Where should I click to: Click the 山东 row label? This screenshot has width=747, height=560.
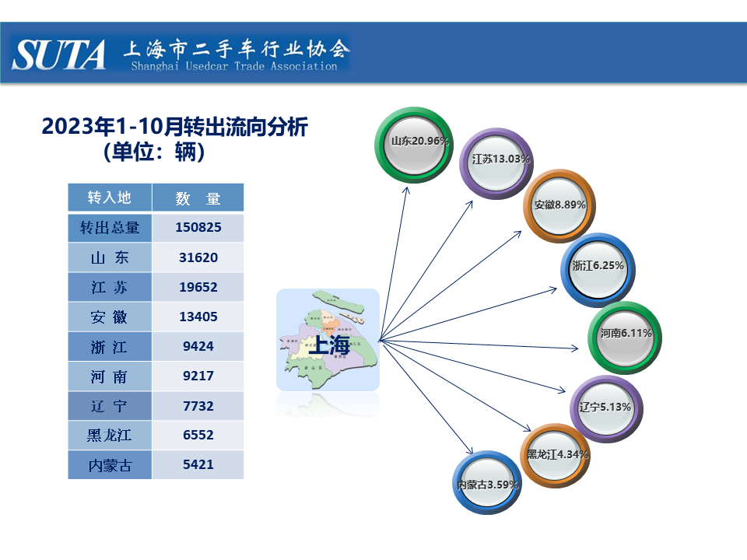pos(110,257)
